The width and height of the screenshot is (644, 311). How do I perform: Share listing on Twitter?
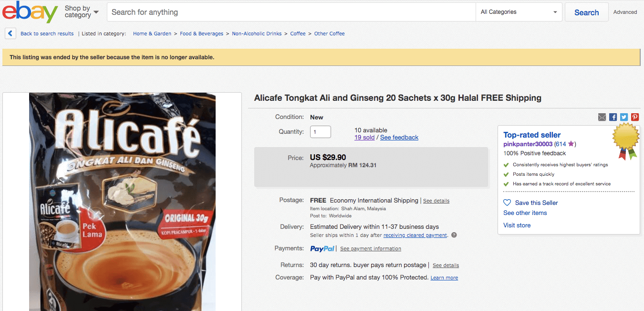point(624,117)
